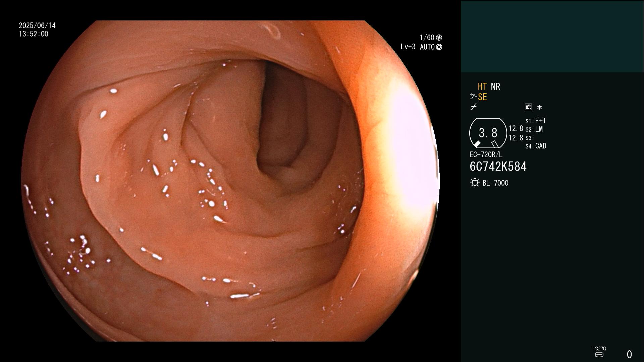The image size is (644, 362).
Task: Click the filled channel marker in scope circle
Action: coord(477,144)
